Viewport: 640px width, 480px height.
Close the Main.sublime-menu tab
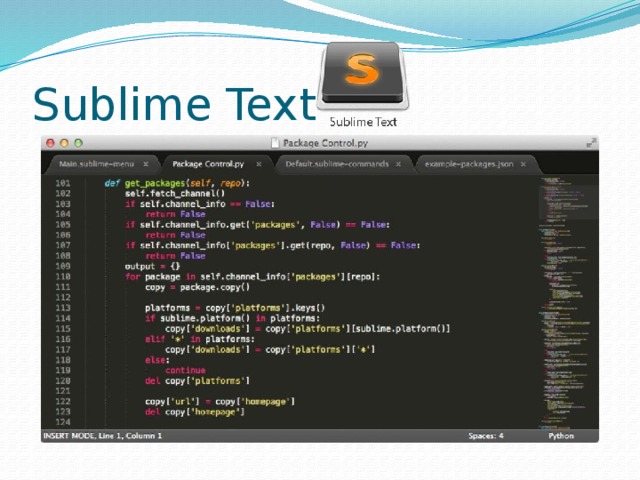pos(146,164)
